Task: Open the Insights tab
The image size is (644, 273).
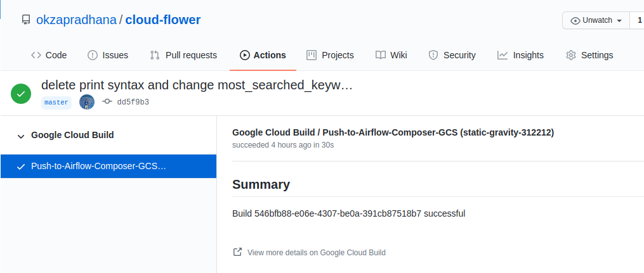Action: (x=520, y=55)
